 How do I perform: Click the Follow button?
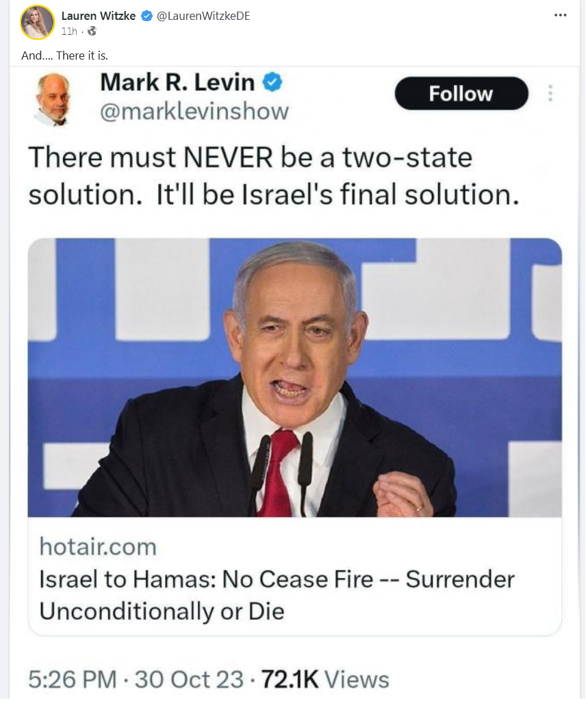tap(461, 94)
